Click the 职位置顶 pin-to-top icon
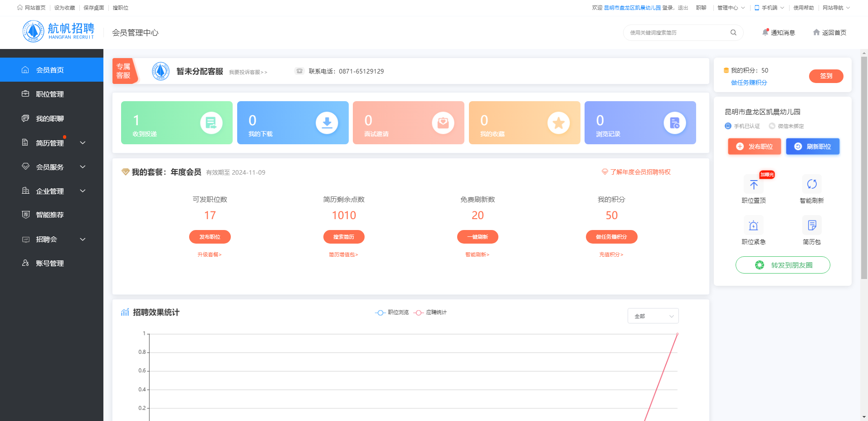This screenshot has width=868, height=421. [x=753, y=185]
